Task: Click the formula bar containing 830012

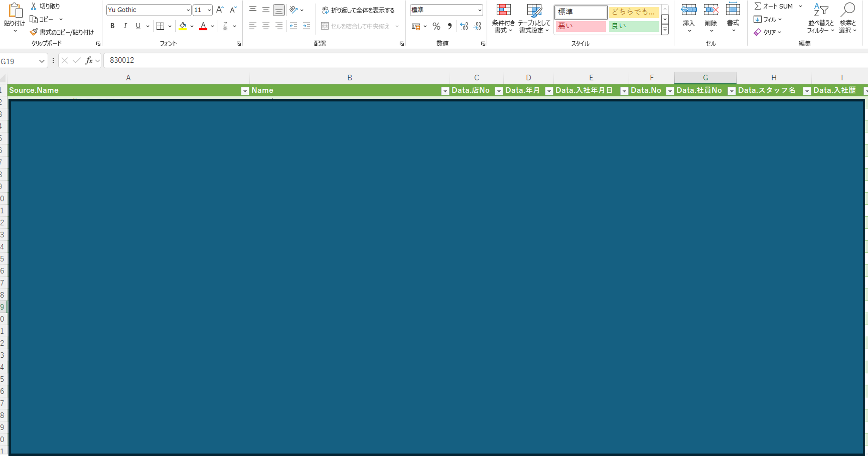Action: pos(485,60)
